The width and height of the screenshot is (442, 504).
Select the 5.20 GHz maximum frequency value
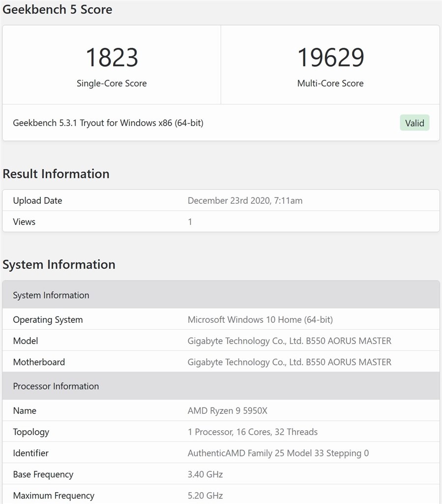click(x=205, y=495)
